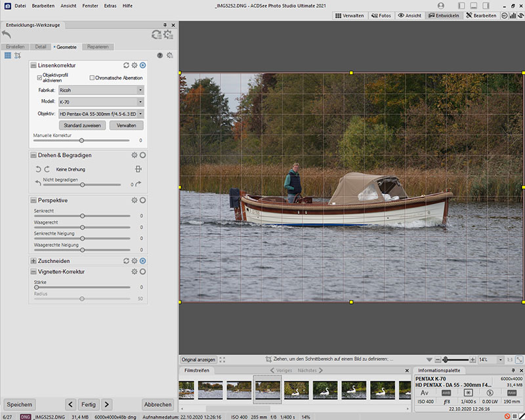
Task: Click the Manuelle Korrektur slider handle
Action: [x=81, y=140]
